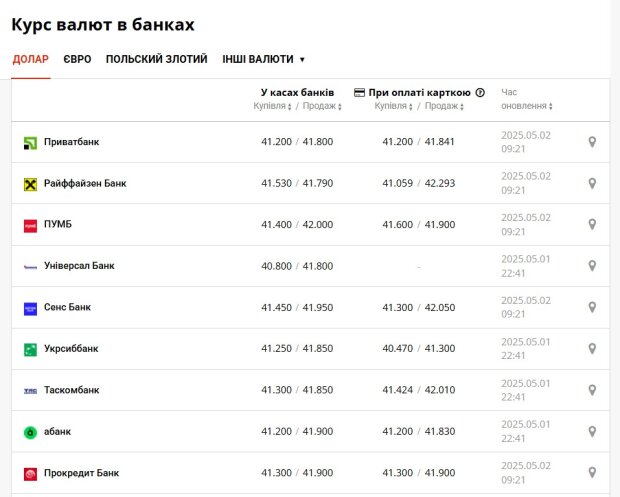Click ПУМБ cash sale rate 42.000
Screen dimensions: 620x497
[x=318, y=225]
